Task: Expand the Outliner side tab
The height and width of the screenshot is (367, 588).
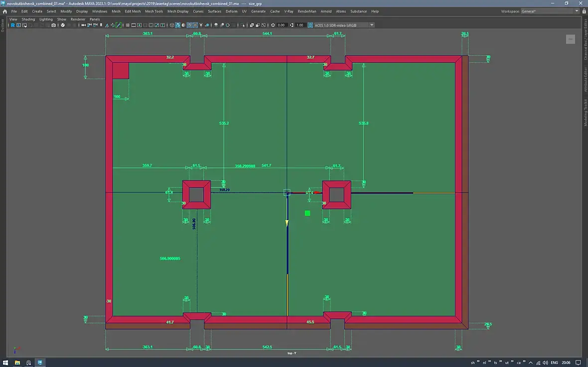Action: (2, 25)
